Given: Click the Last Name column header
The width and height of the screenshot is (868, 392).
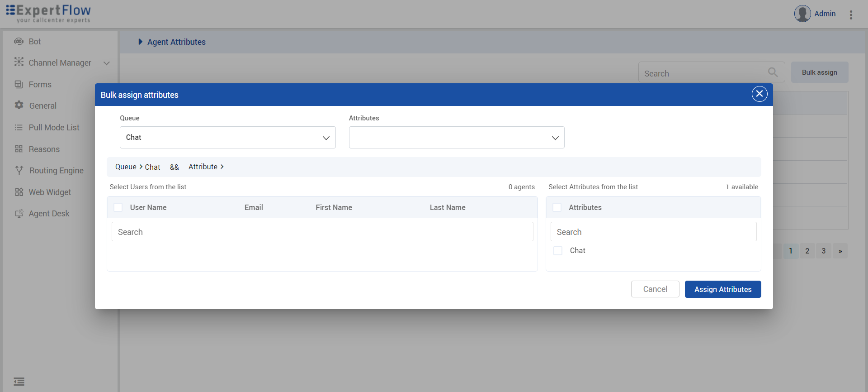Looking at the screenshot, I should (x=448, y=207).
